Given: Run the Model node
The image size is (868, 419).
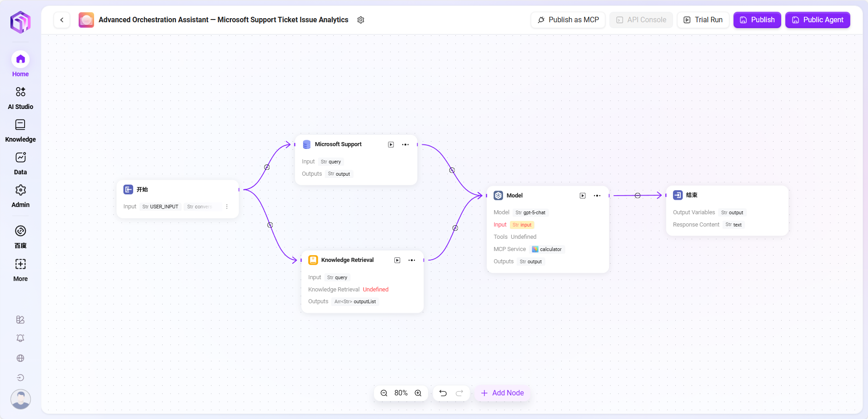Looking at the screenshot, I should (x=583, y=196).
